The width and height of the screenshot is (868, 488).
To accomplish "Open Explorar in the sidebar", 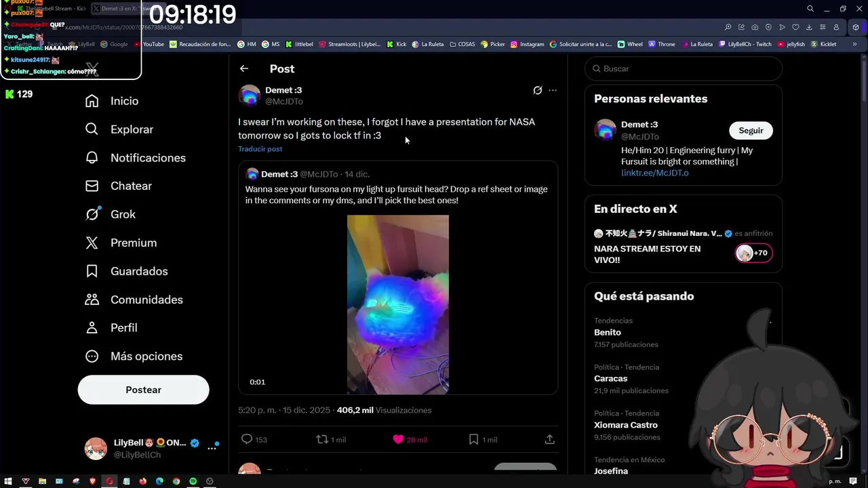I will click(x=119, y=129).
